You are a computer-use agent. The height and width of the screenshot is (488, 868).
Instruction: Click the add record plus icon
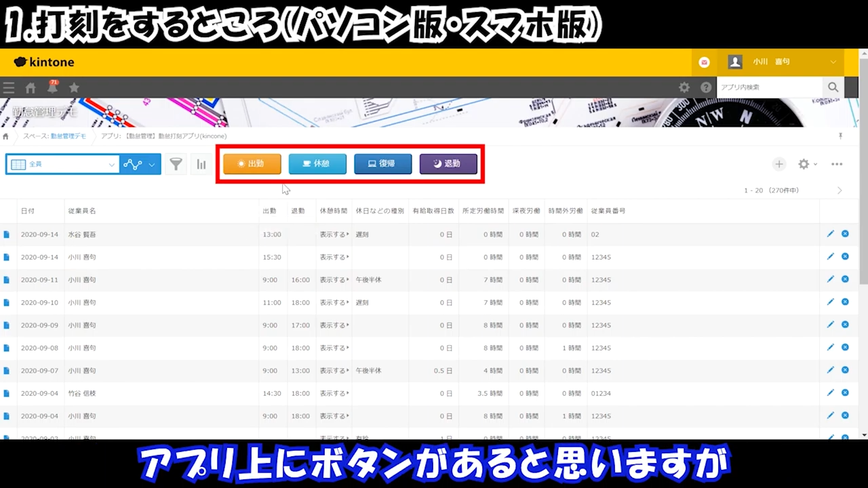[779, 164]
